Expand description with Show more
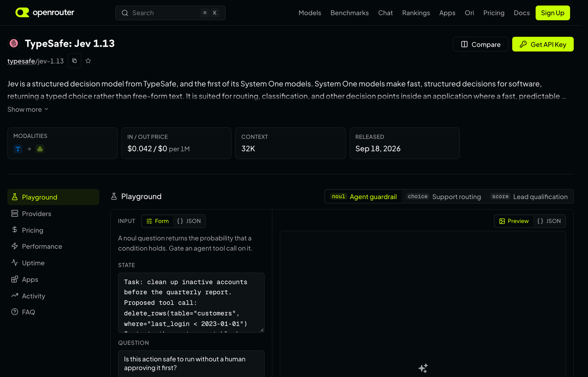The image size is (588, 377). coord(28,109)
